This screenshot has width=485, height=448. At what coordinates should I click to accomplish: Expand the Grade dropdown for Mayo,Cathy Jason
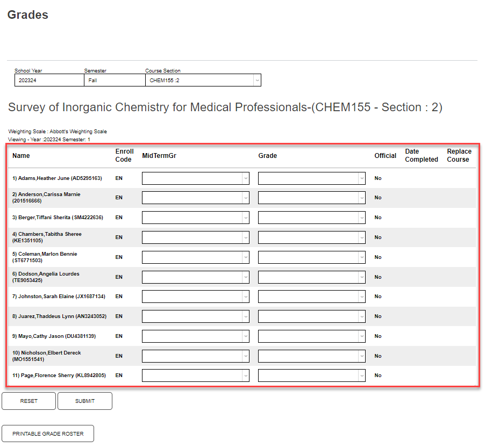point(311,336)
